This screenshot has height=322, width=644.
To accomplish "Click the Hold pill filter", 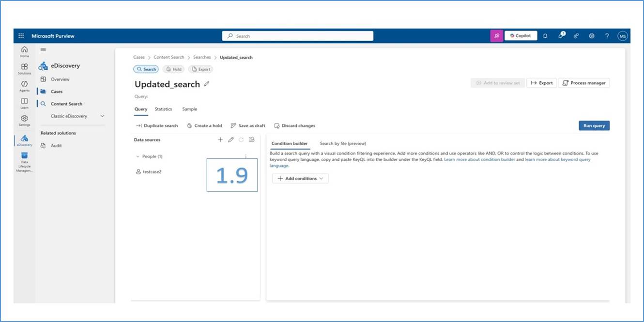I will tap(174, 69).
